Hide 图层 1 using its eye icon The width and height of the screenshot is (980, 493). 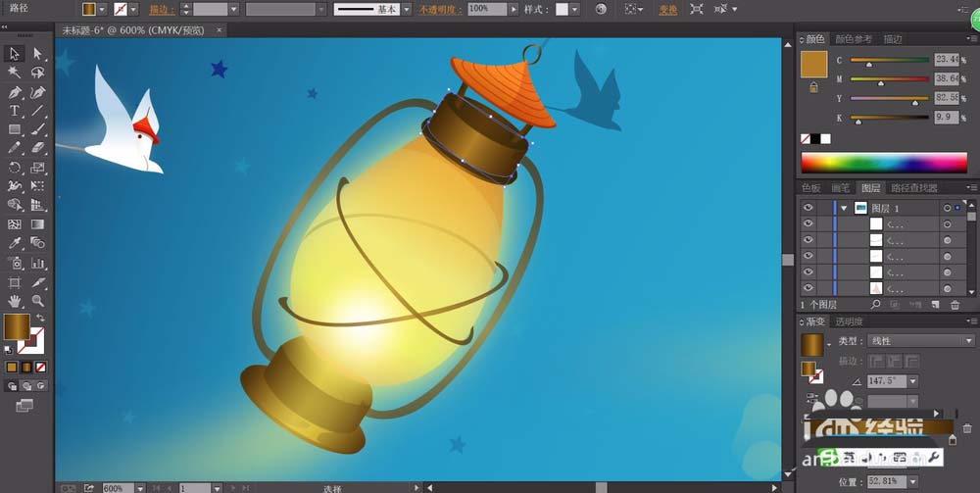[x=808, y=208]
